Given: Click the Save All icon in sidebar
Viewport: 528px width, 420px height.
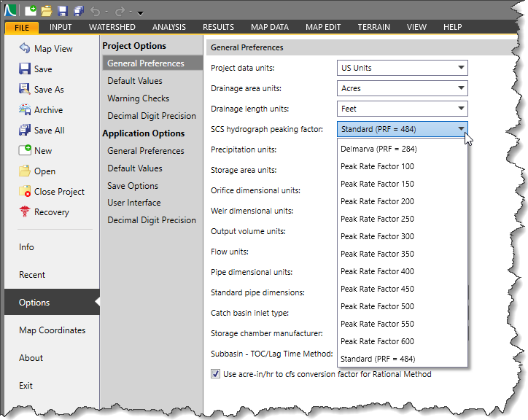Looking at the screenshot, I should click(24, 131).
